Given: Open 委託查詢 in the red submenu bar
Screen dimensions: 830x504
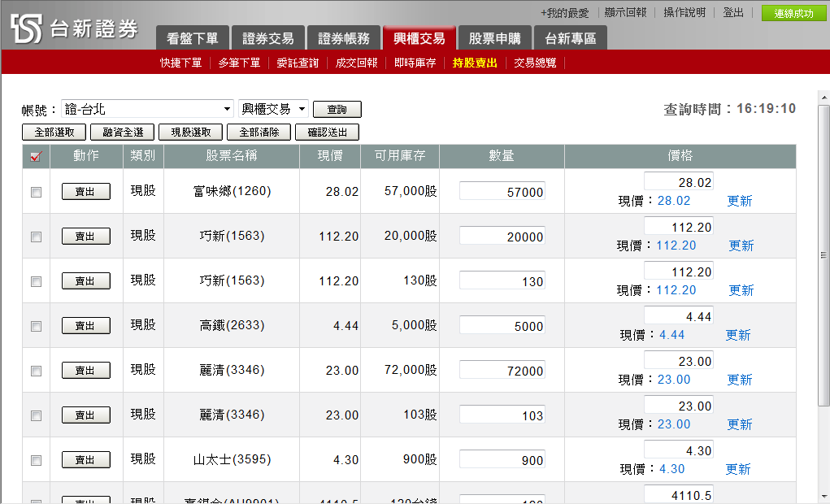Looking at the screenshot, I should click(298, 63).
